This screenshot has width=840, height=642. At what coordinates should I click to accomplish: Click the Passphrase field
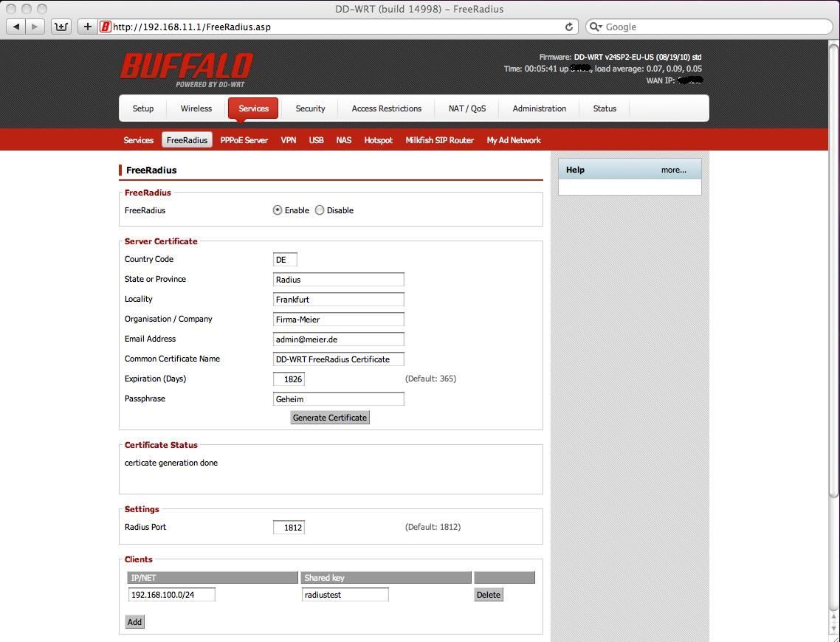339,399
